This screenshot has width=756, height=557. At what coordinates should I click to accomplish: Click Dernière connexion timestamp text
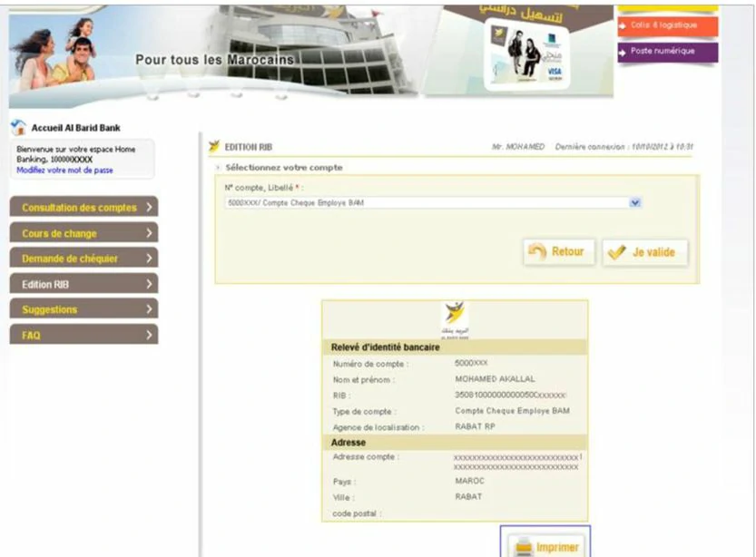click(623, 146)
